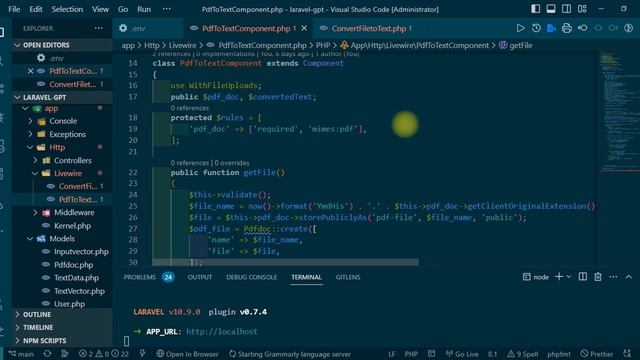Image resolution: width=640 pixels, height=360 pixels.
Task: Click the printer icon in editor toolbar
Action: (567, 28)
